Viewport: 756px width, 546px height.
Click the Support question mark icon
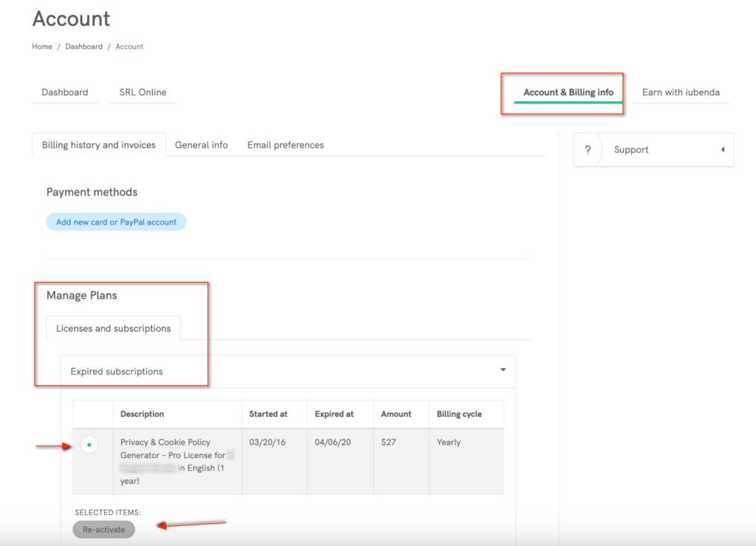(x=588, y=150)
